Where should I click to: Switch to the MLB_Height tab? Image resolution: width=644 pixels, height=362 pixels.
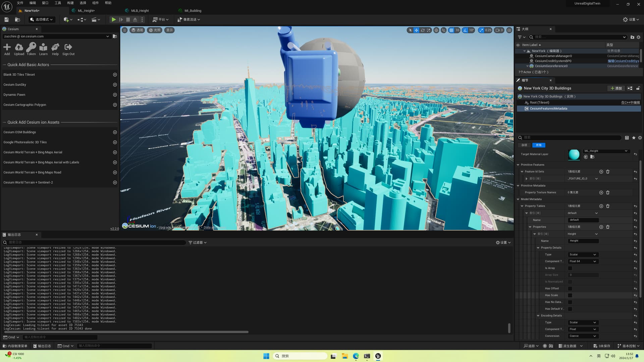coord(140,11)
